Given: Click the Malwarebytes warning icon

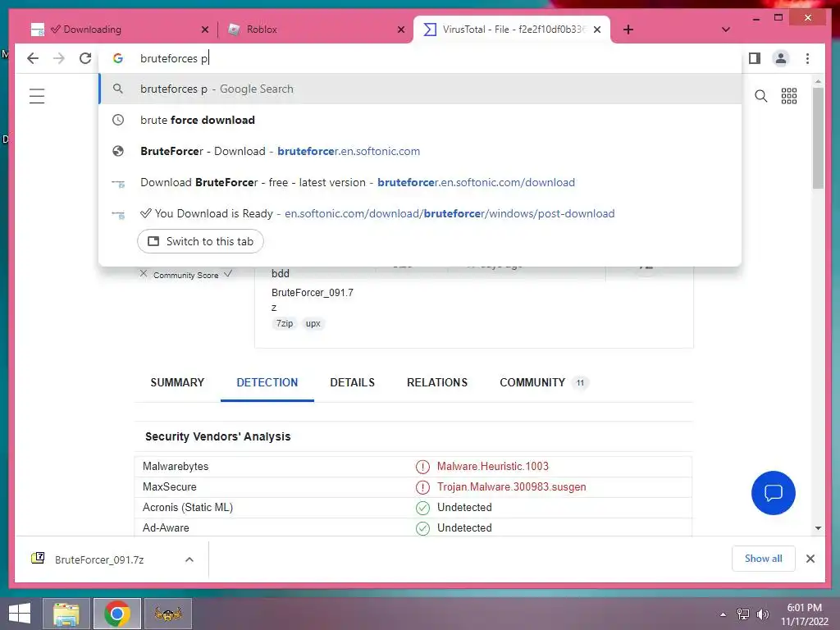Looking at the screenshot, I should [422, 467].
